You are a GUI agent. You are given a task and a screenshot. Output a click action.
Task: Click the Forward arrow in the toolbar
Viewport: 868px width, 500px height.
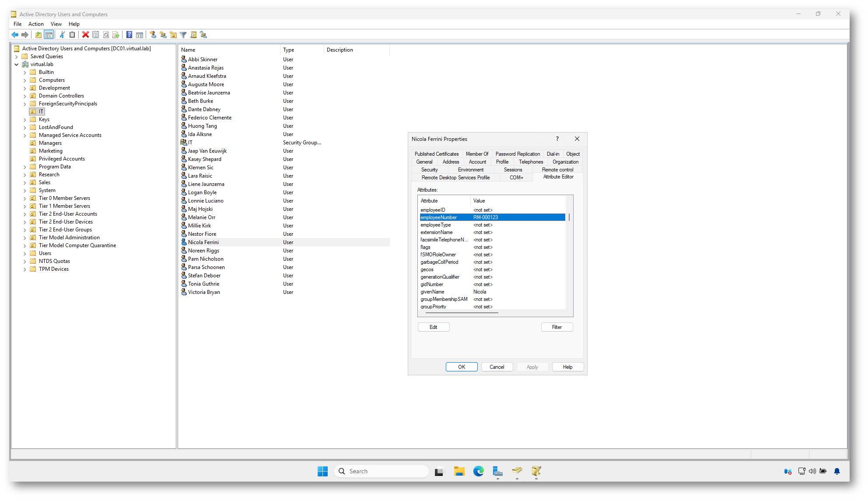[x=25, y=35]
